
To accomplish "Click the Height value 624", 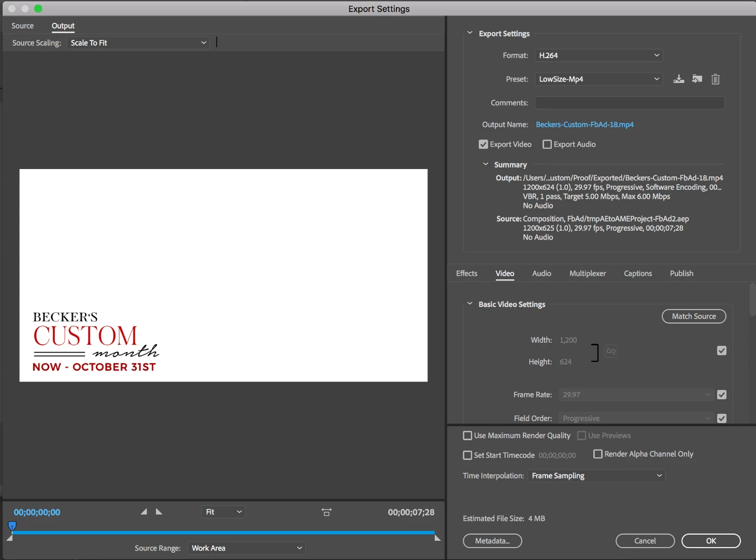I will coord(565,362).
